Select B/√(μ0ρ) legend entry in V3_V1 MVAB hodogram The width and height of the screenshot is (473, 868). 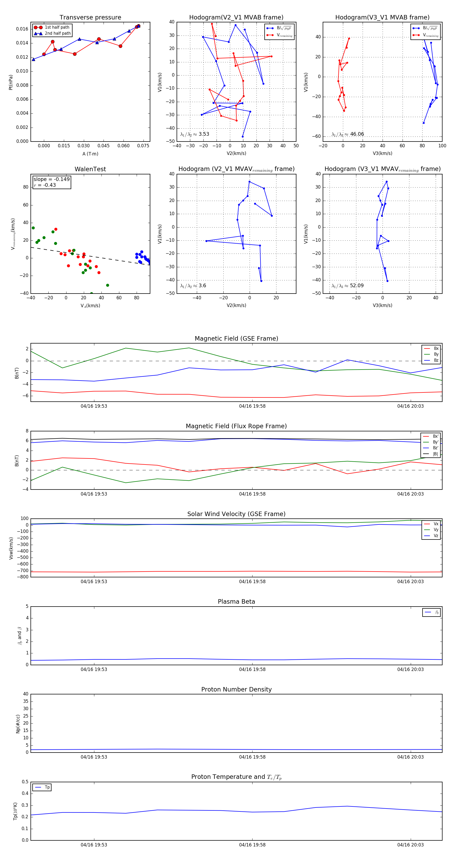point(425,28)
